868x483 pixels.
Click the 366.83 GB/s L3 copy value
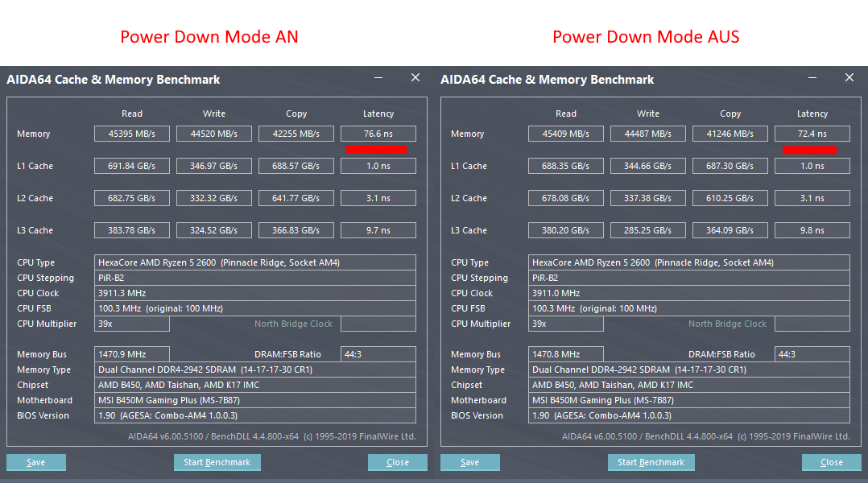(296, 230)
